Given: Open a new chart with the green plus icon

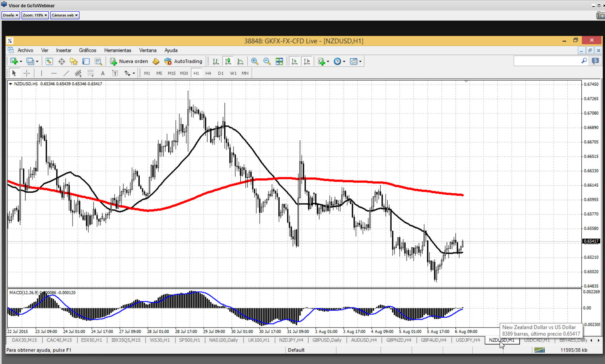Looking at the screenshot, I should coord(14,61).
